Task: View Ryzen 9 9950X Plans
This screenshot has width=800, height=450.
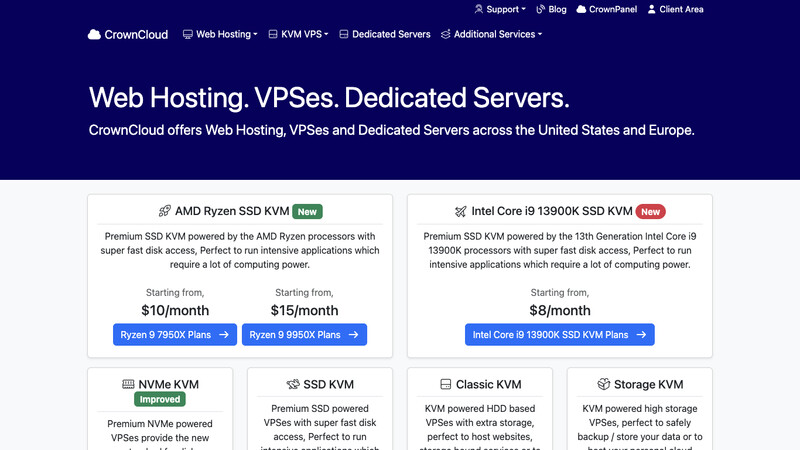Action: [x=308, y=335]
